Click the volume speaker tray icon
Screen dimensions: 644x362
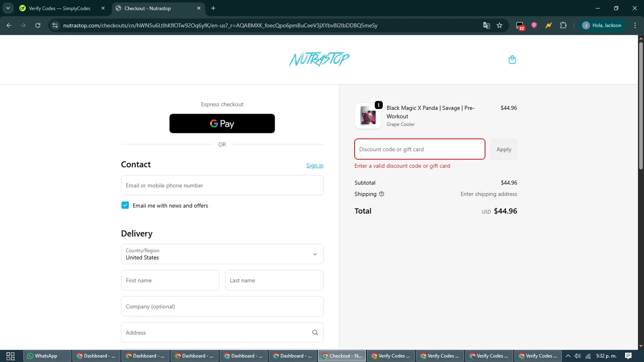[578, 356]
